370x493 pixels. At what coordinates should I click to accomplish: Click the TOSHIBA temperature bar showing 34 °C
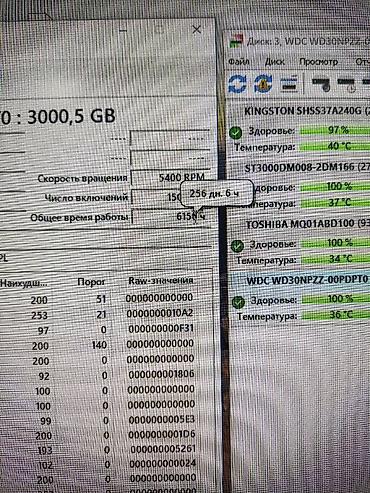tap(337, 259)
